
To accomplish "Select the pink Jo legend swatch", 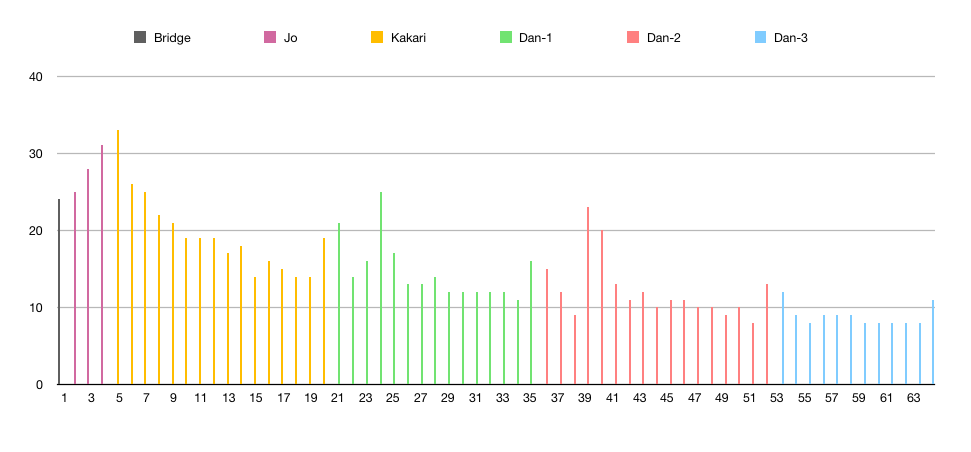I will pos(270,38).
